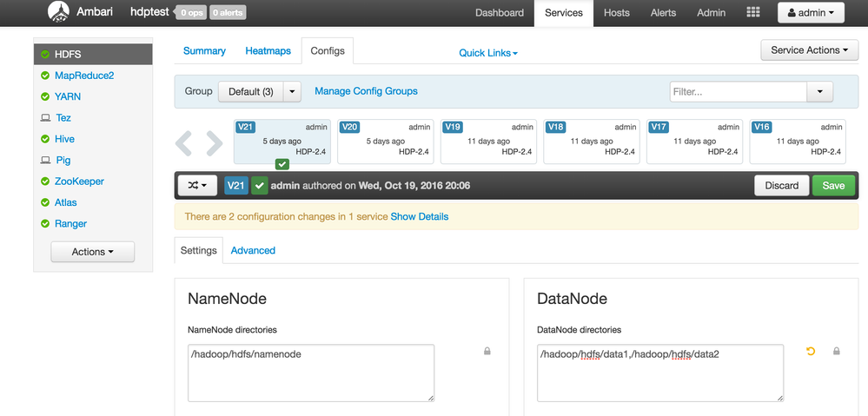
Task: Select the V19 config version box
Action: pyautogui.click(x=487, y=141)
